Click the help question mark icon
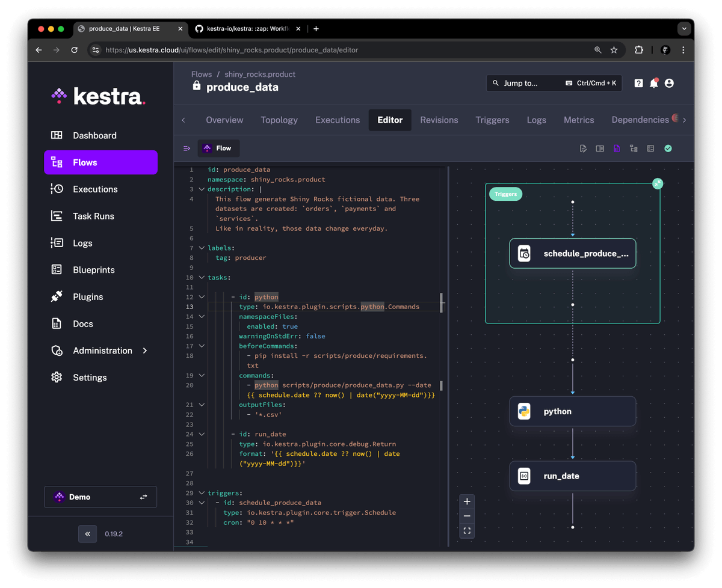The image size is (722, 588). tap(638, 84)
